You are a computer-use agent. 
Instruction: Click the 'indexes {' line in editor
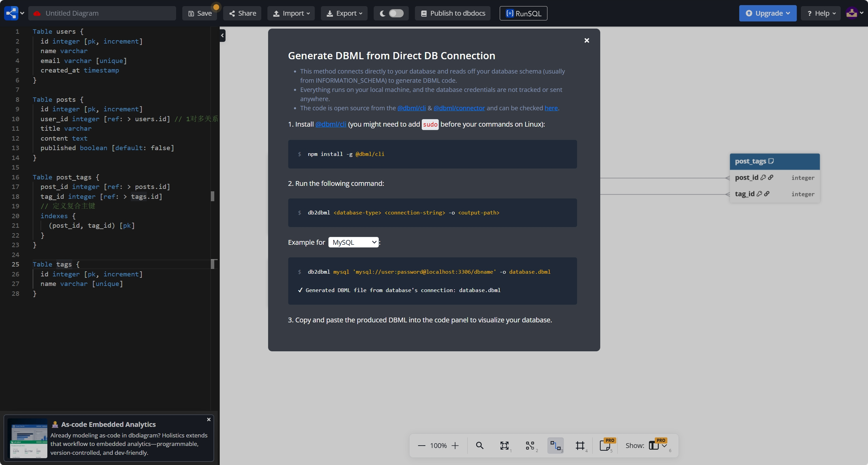[58, 216]
